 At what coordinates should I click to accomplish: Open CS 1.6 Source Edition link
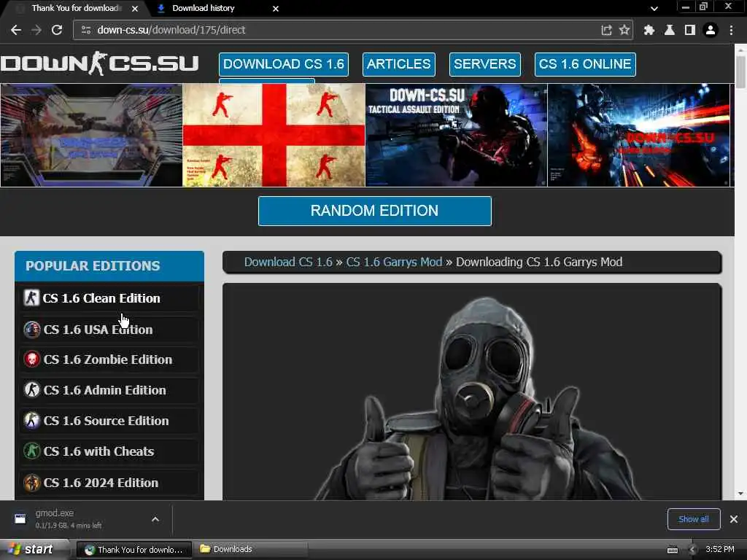[107, 421]
